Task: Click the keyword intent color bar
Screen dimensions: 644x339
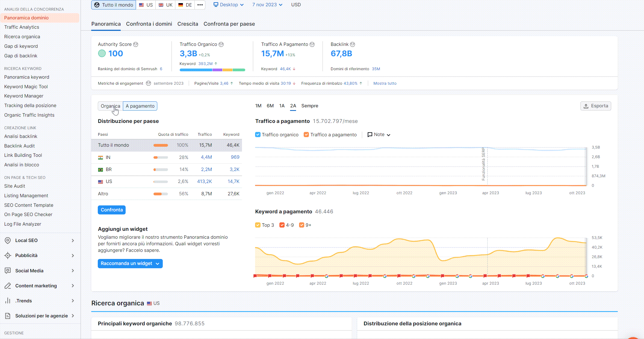Action: pos(212,70)
